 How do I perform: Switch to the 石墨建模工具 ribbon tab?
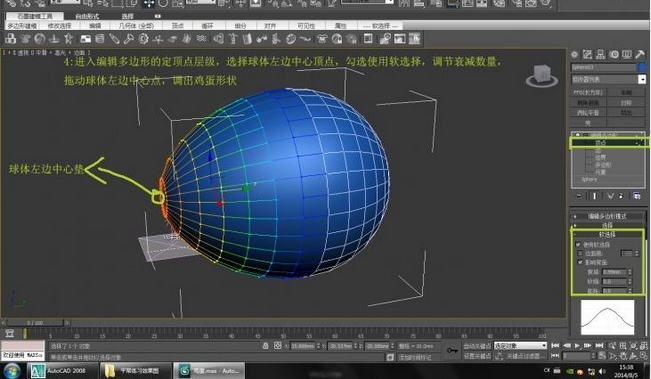pos(35,16)
